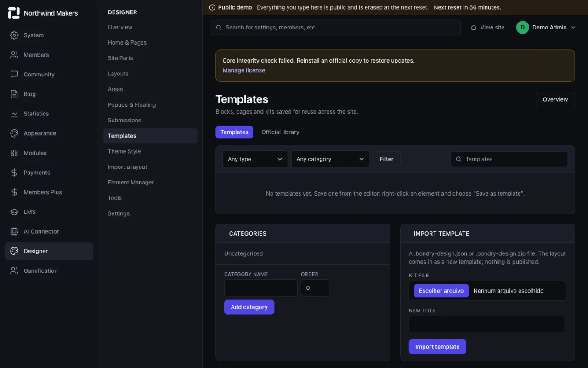Viewport: 588px width, 368px height.
Task: Click the Filter button
Action: pos(386,159)
